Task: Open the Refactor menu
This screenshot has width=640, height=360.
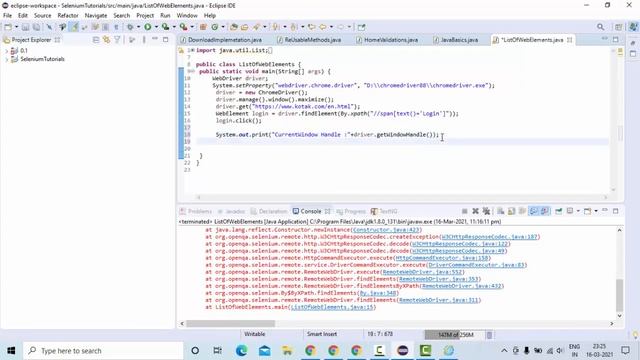Action: pos(68,16)
